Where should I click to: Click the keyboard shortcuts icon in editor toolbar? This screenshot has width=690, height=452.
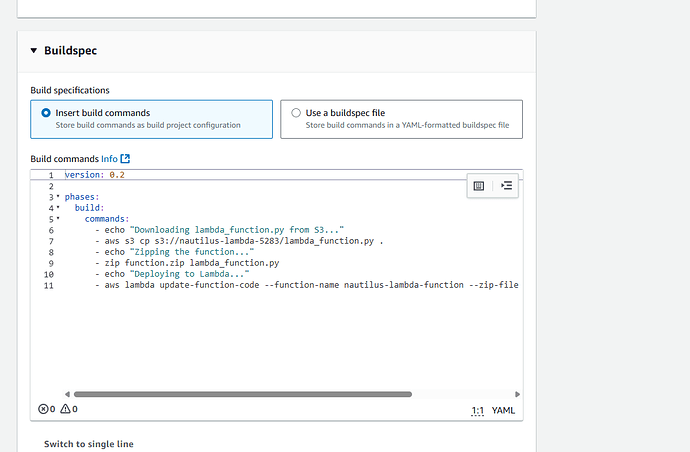point(479,185)
